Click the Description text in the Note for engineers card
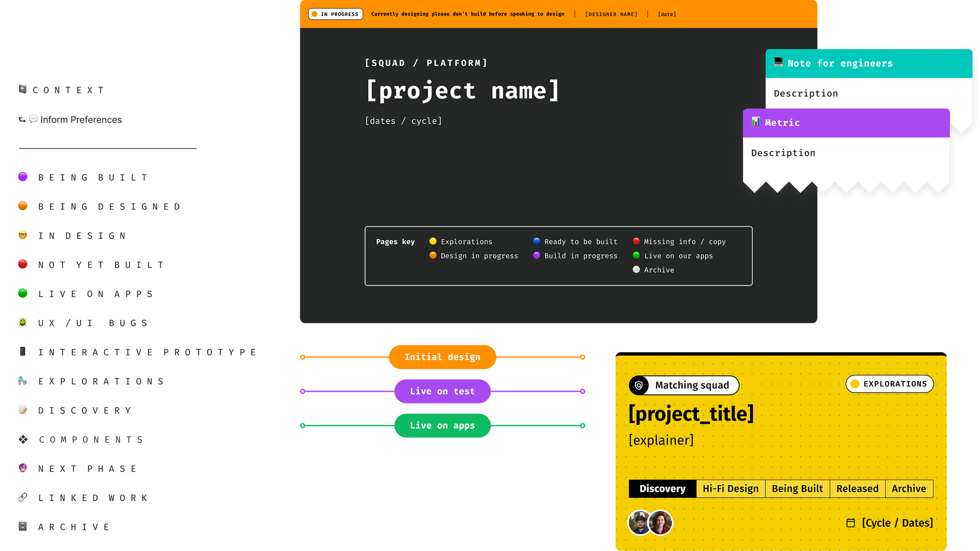 point(806,94)
